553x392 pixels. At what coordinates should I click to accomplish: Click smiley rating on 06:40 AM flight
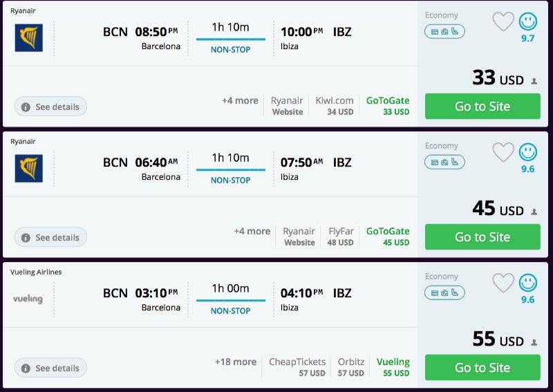(528, 151)
